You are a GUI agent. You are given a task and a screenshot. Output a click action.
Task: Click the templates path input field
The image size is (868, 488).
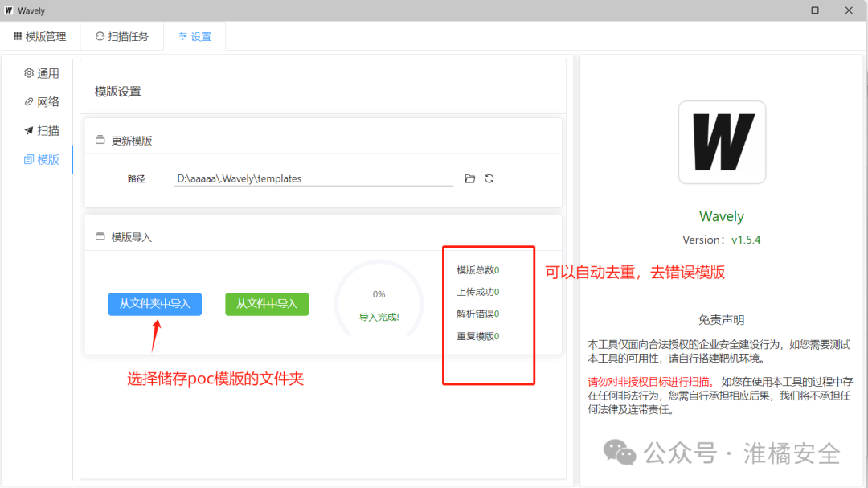tap(313, 179)
